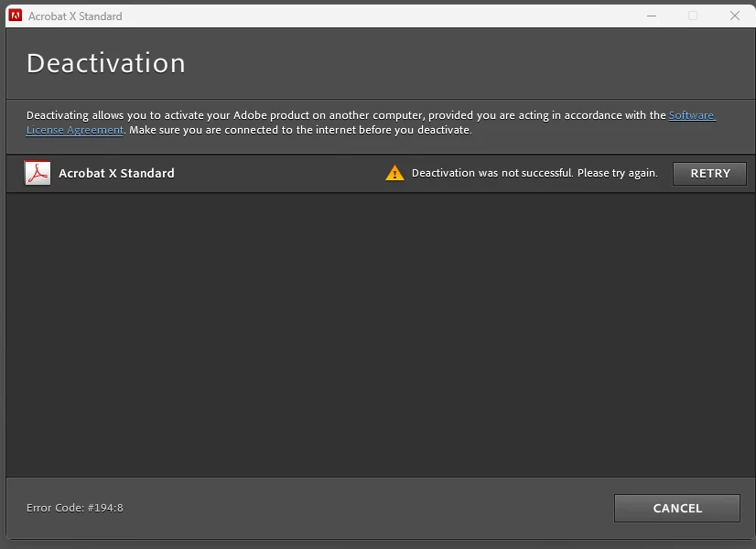Close the Acrobat X Standard window

734,16
